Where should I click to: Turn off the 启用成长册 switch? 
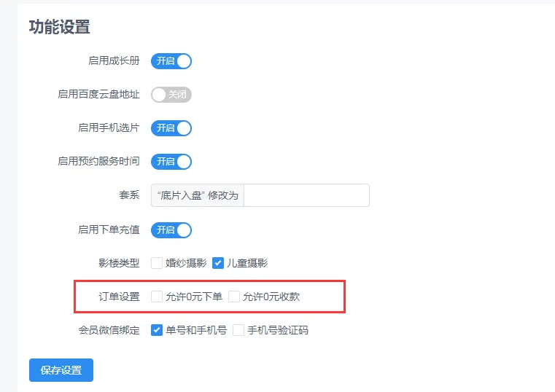[x=171, y=61]
